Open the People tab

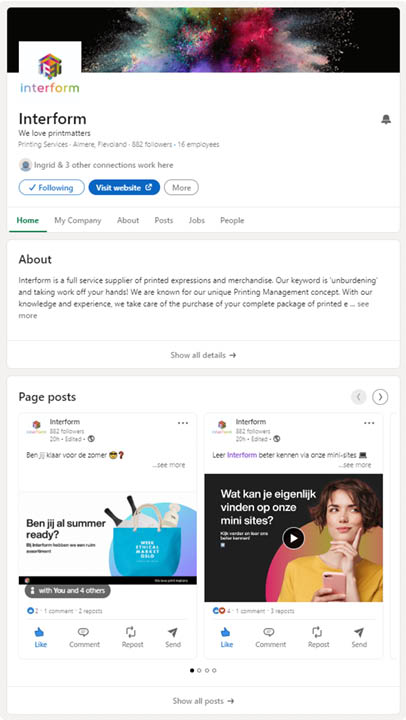click(232, 220)
